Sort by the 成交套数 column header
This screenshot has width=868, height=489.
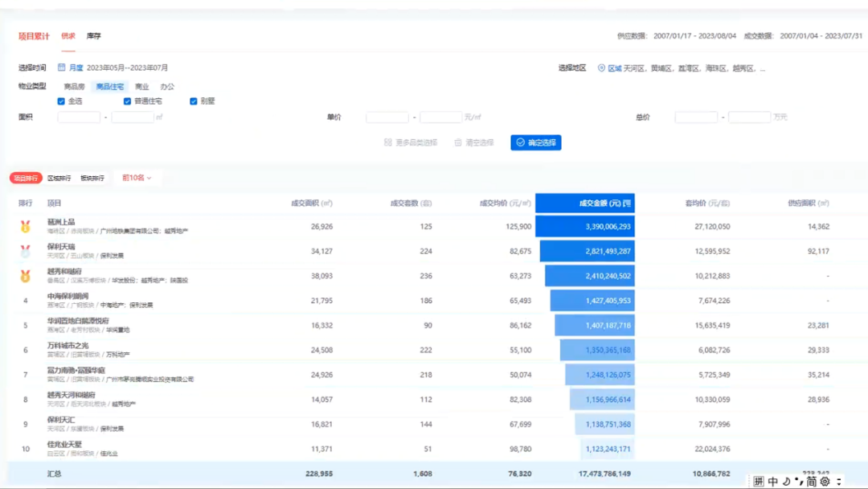411,203
